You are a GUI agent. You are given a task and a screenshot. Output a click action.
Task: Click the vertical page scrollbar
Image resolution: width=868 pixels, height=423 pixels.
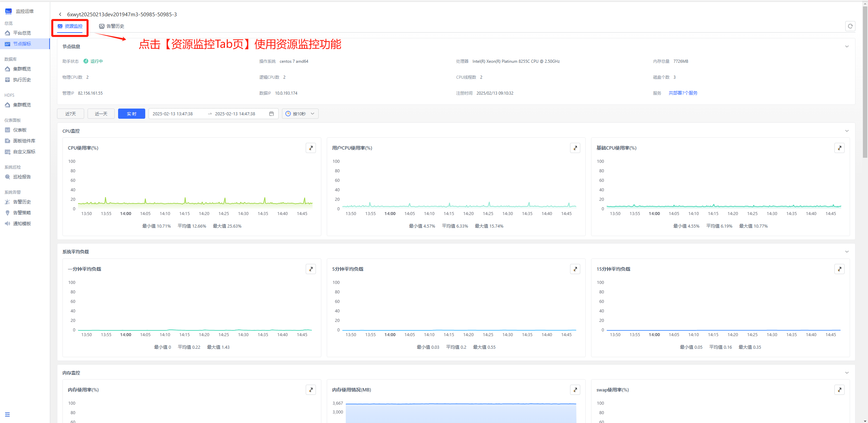click(x=865, y=81)
